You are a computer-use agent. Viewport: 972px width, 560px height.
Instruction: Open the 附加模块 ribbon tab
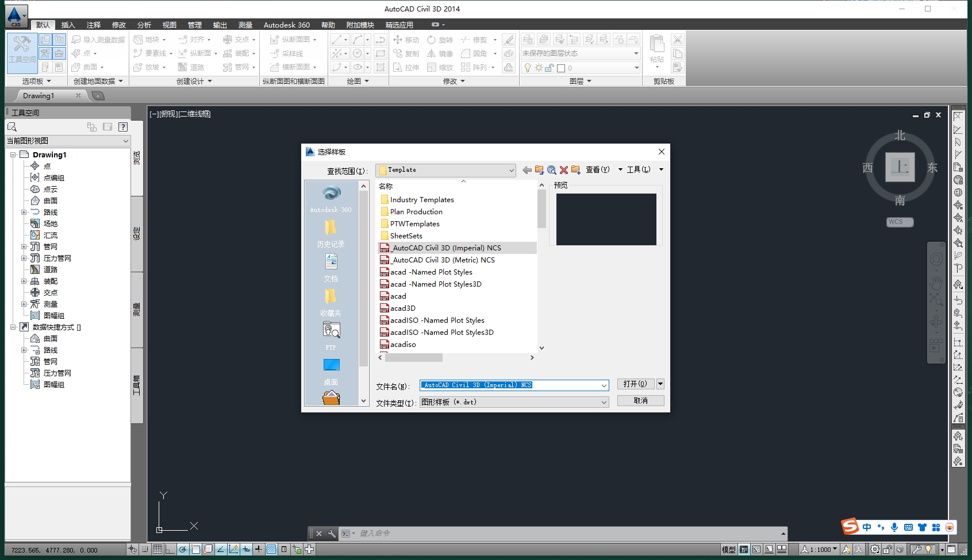[x=360, y=25]
